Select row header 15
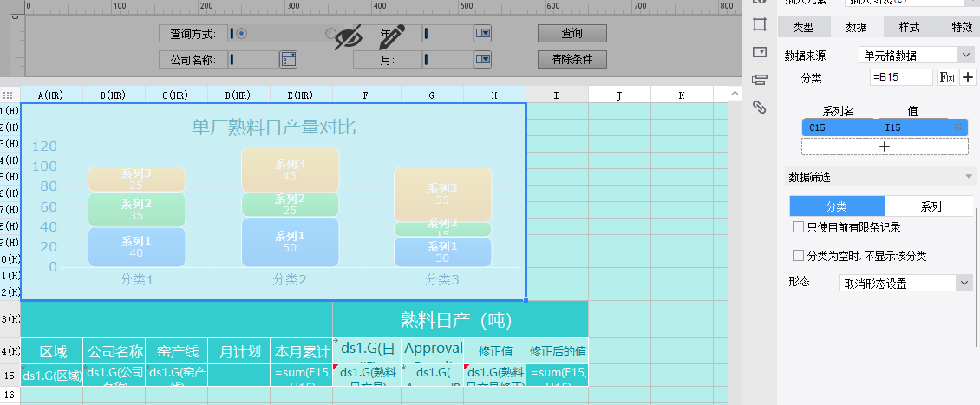The width and height of the screenshot is (980, 405). tap(10, 375)
